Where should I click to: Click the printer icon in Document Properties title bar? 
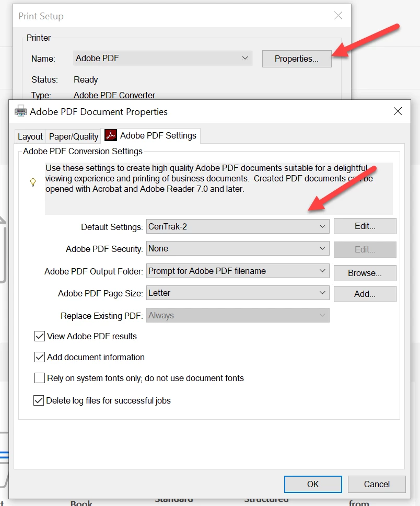point(21,111)
